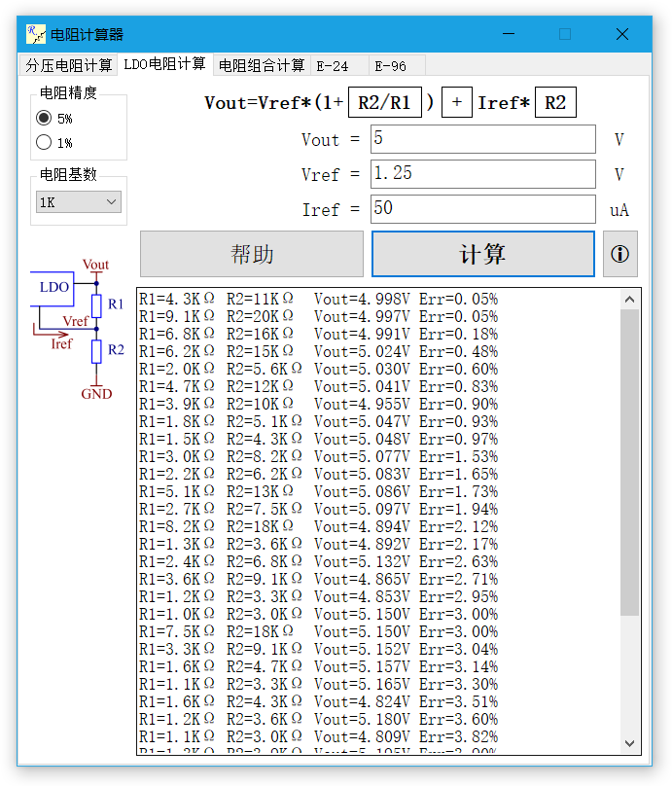Image resolution: width=672 pixels, height=786 pixels.
Task: Click the 计算 button
Action: (482, 254)
